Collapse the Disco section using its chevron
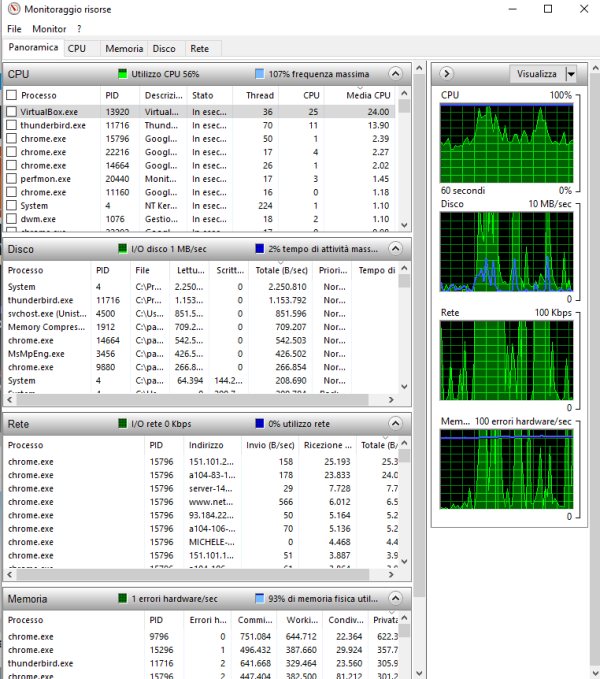Screen dimensions: 600x679 [395, 248]
